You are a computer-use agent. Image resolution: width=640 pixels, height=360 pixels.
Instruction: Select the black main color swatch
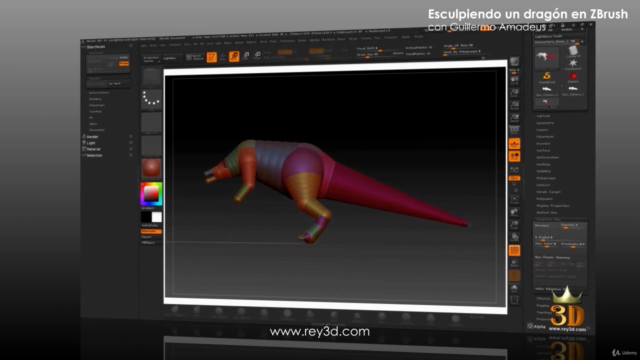coord(146,217)
